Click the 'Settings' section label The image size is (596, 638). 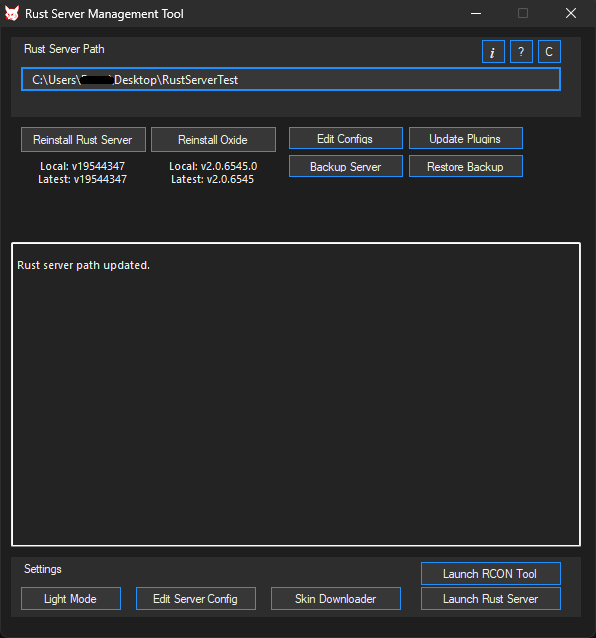pyautogui.click(x=43, y=569)
